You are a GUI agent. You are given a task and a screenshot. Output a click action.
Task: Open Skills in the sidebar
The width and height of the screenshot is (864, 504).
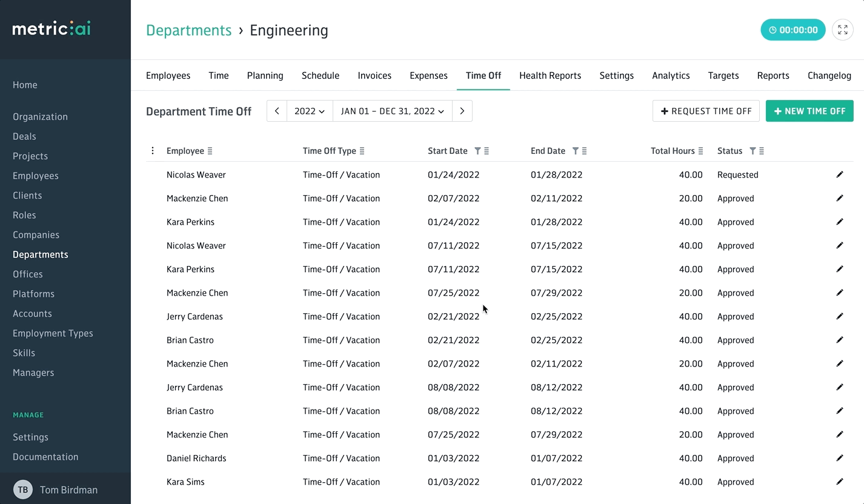[24, 353]
